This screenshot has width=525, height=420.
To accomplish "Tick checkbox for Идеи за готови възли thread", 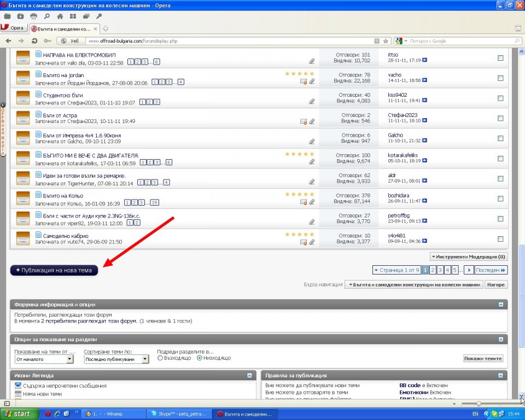I will [500, 178].
